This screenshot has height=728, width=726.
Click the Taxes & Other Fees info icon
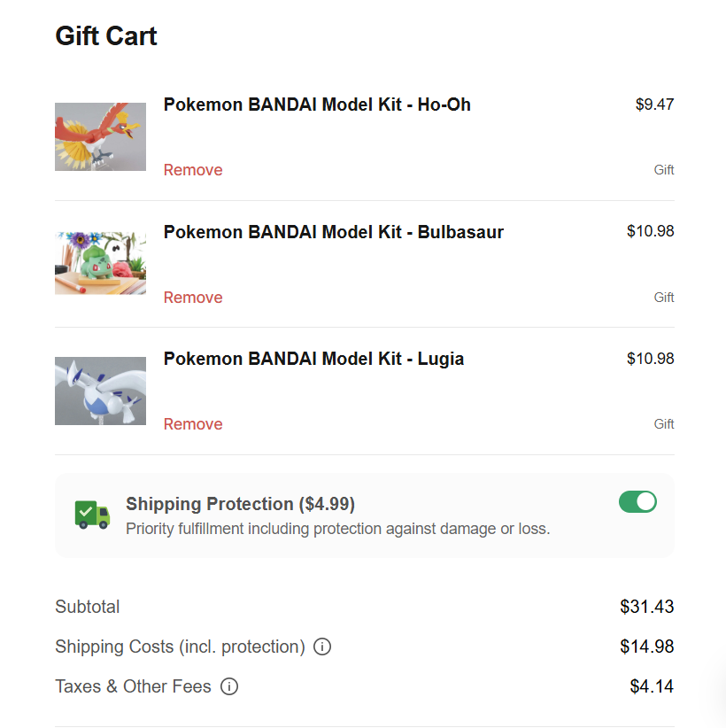tap(229, 686)
